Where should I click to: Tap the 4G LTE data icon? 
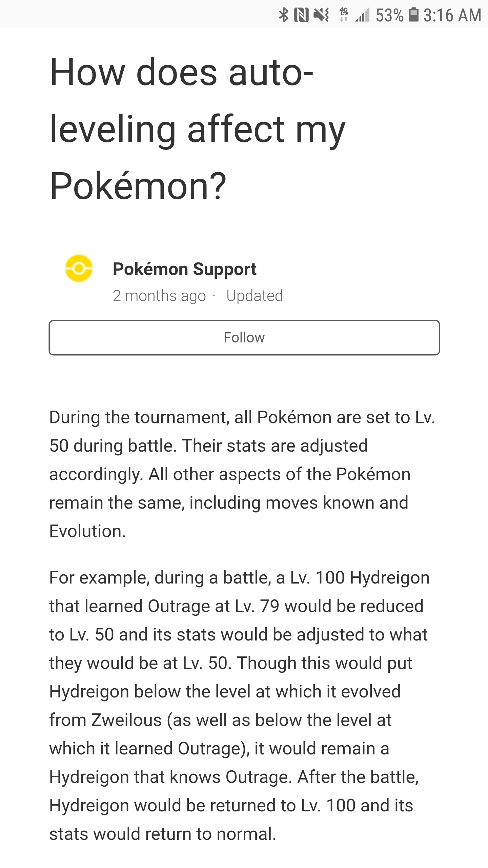click(344, 15)
